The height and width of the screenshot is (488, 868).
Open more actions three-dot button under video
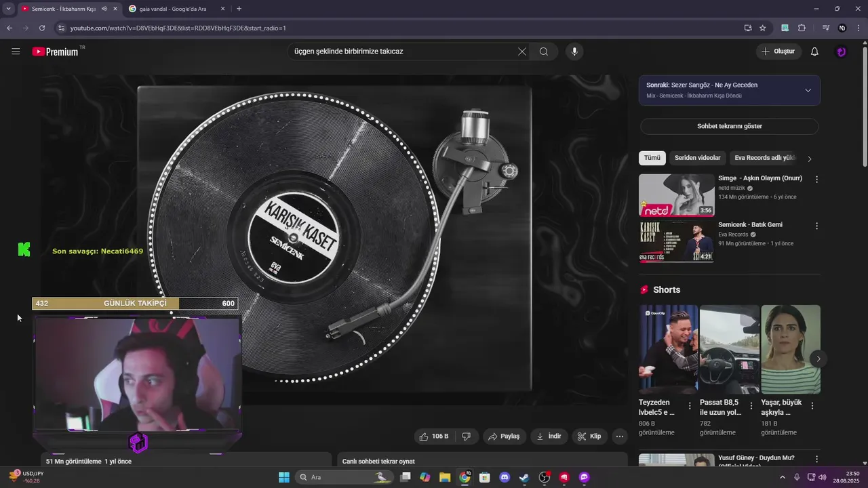pos(620,436)
